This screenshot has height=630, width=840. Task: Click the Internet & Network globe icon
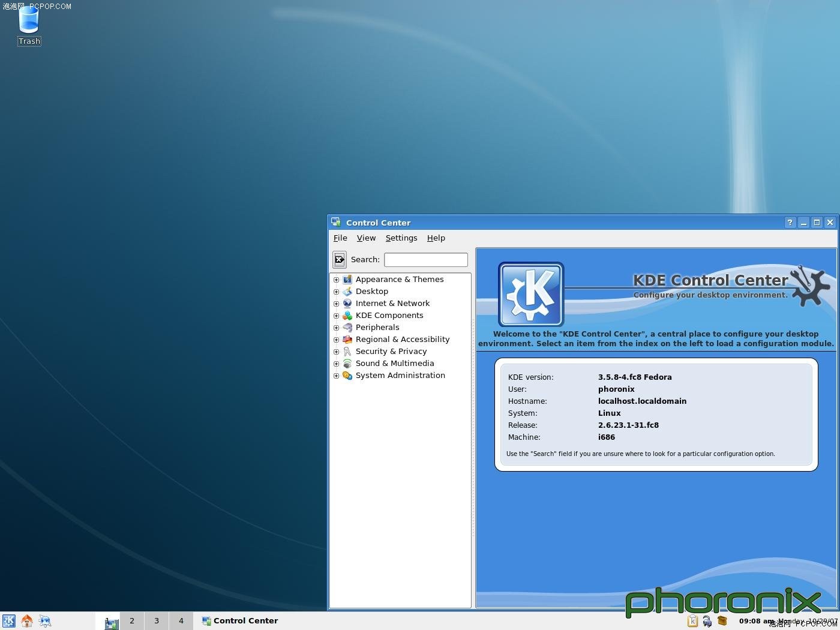pos(347,304)
